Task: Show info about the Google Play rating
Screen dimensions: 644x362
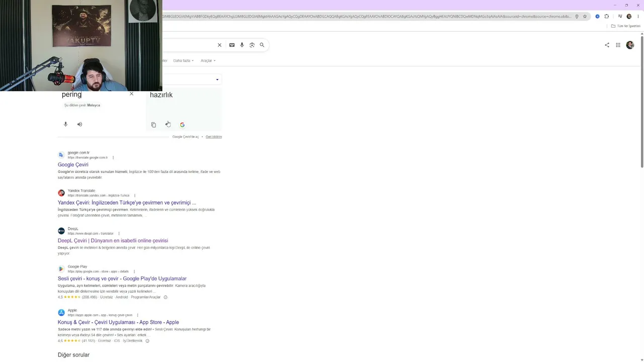Action: (x=166, y=297)
